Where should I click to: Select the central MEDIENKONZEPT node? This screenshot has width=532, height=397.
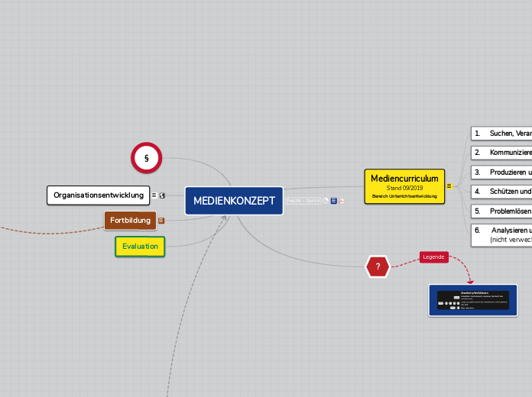pyautogui.click(x=234, y=201)
